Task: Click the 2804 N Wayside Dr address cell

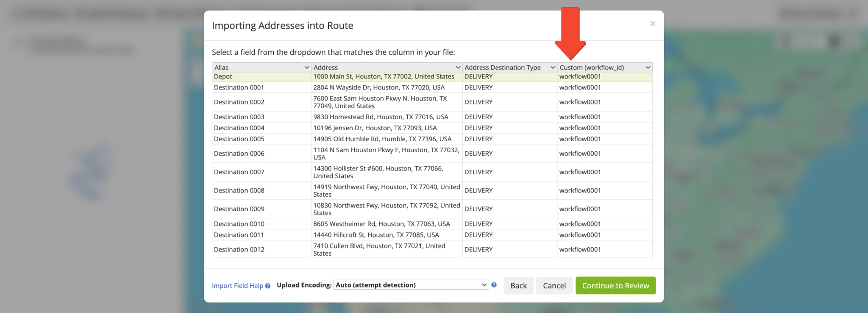Action: click(x=387, y=87)
